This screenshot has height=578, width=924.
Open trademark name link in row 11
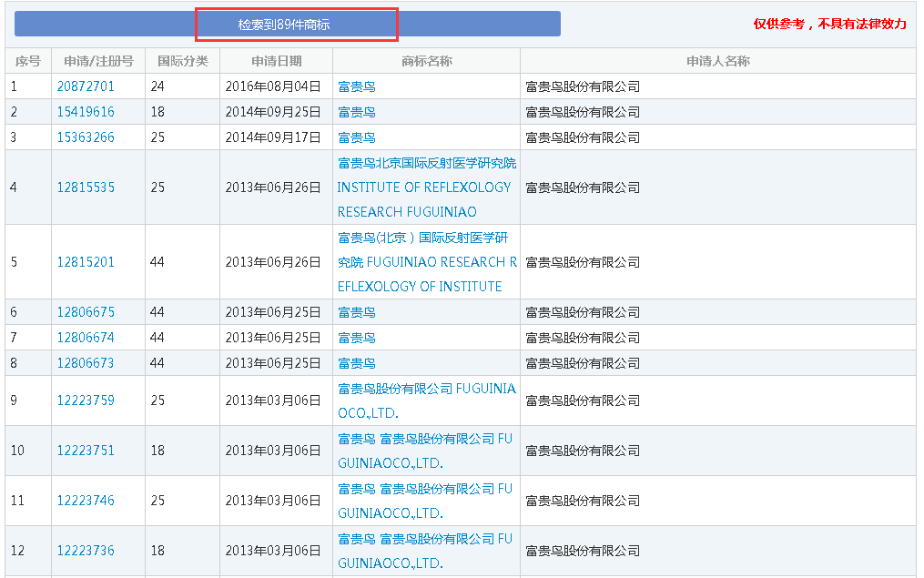425,501
